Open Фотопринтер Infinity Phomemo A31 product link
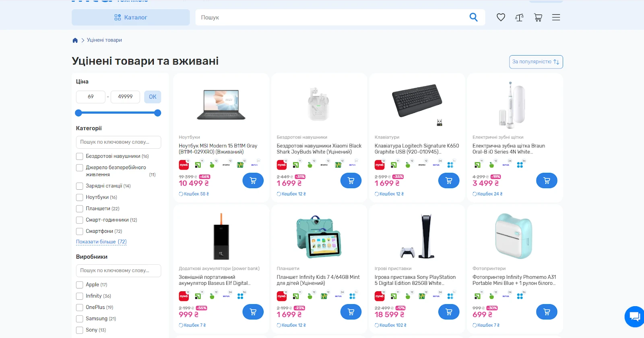 coord(514,280)
